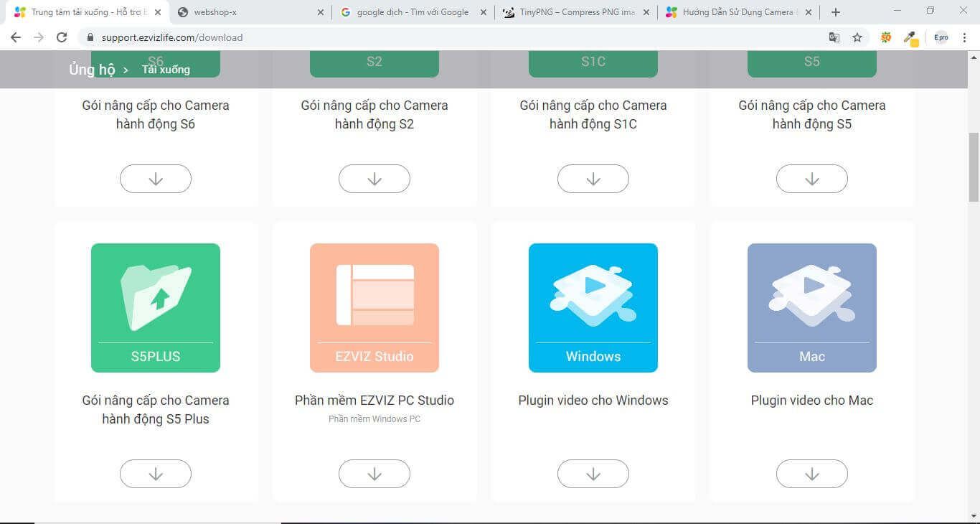The height and width of the screenshot is (524, 980).
Task: Download the S6 action camera upgrade package
Action: (x=156, y=179)
